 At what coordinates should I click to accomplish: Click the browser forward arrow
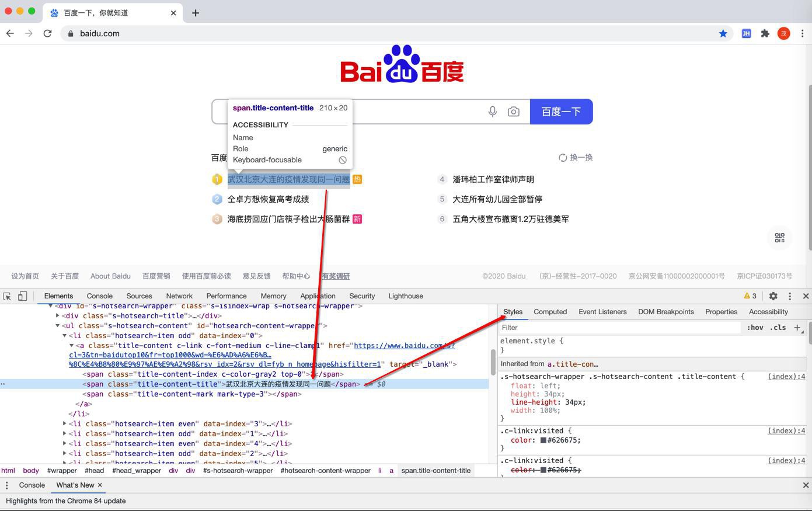(29, 33)
